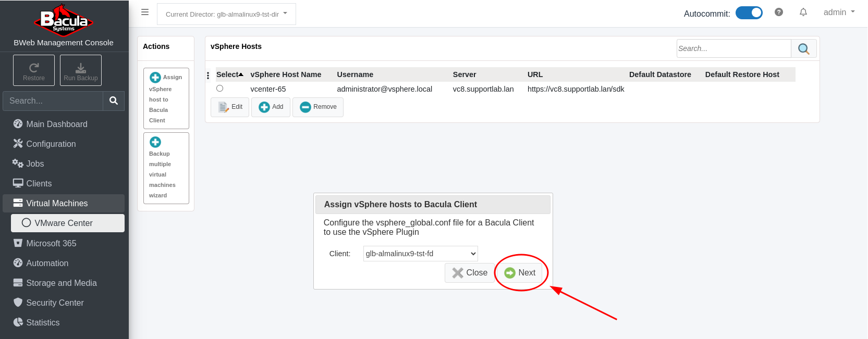
Task: Open the Client select dropdown
Action: (x=421, y=254)
